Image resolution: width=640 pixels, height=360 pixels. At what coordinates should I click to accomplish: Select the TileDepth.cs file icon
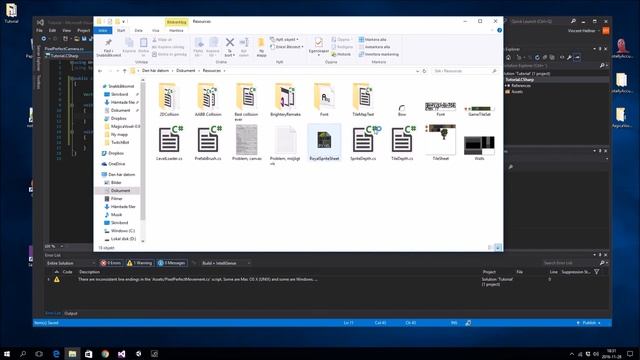402,140
